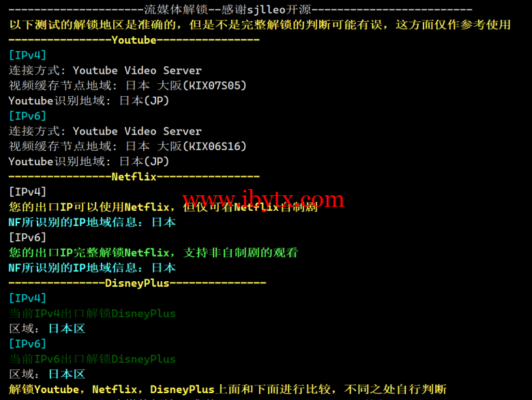
Task: Click the yellow Netflix self-made-only IPv4 result line
Action: (x=163, y=207)
